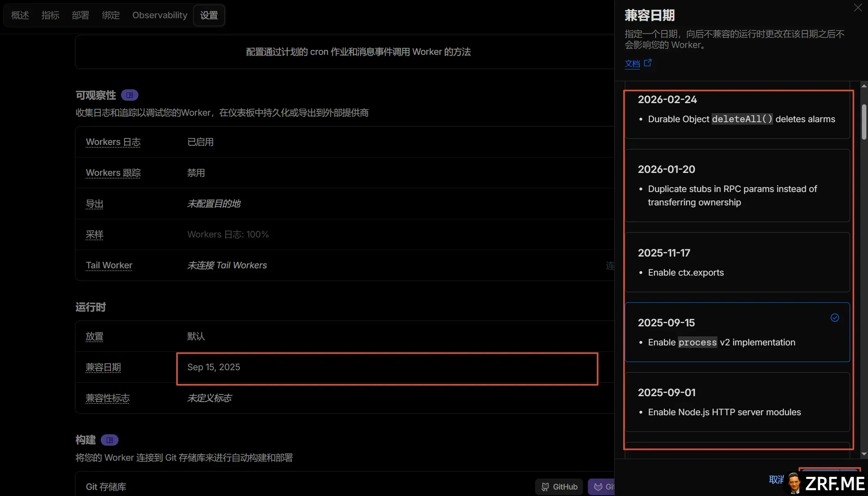Connect Git repository with GitHub button
This screenshot has height=496, width=868.
tap(559, 487)
